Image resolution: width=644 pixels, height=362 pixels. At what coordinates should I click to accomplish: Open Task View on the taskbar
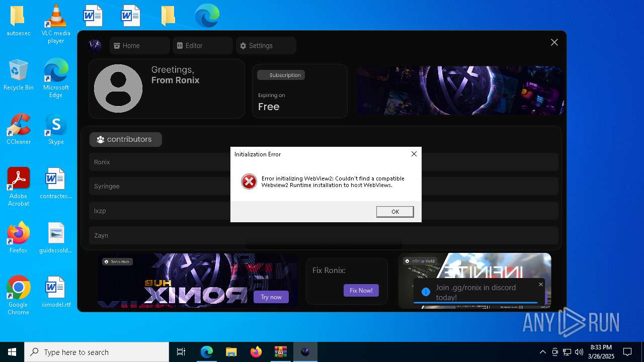click(181, 352)
